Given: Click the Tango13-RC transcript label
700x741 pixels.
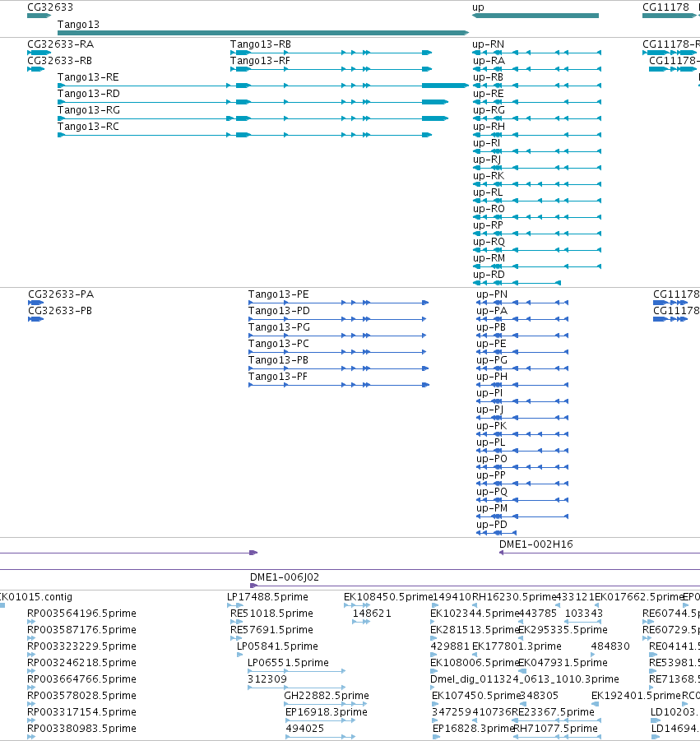Looking at the screenshot, I should coord(88,127).
